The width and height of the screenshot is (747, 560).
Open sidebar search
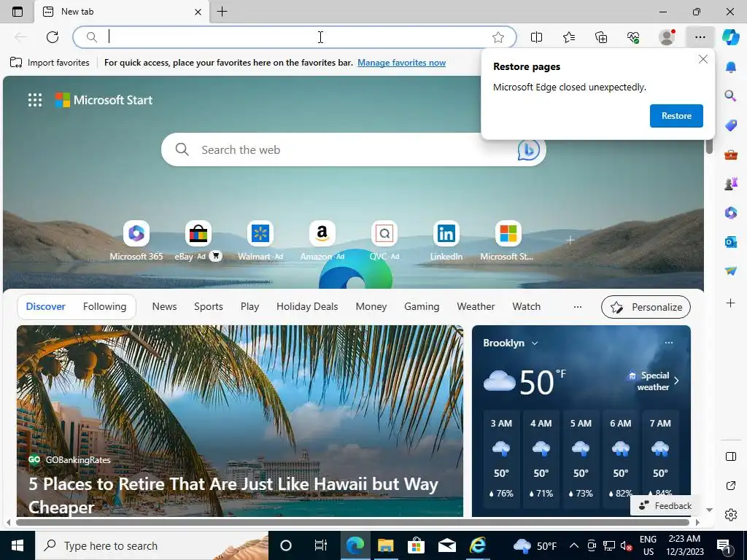click(x=731, y=96)
